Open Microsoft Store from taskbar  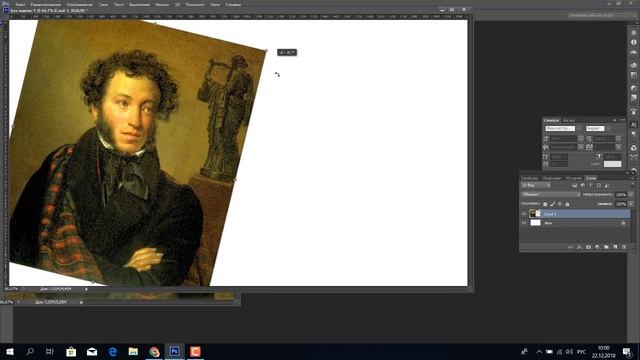pos(71,351)
